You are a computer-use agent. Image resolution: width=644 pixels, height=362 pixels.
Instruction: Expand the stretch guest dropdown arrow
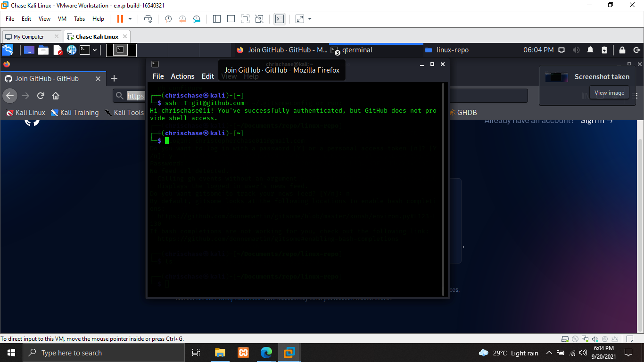[310, 19]
